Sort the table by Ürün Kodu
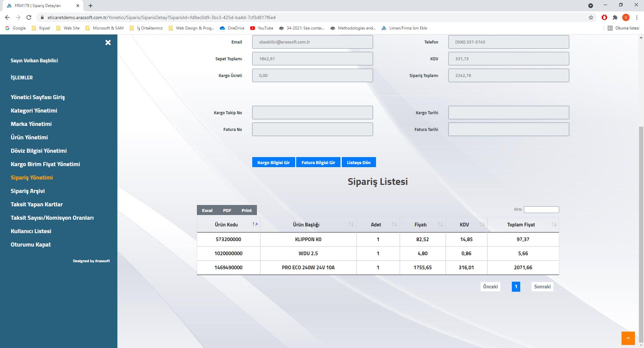 pyautogui.click(x=228, y=225)
